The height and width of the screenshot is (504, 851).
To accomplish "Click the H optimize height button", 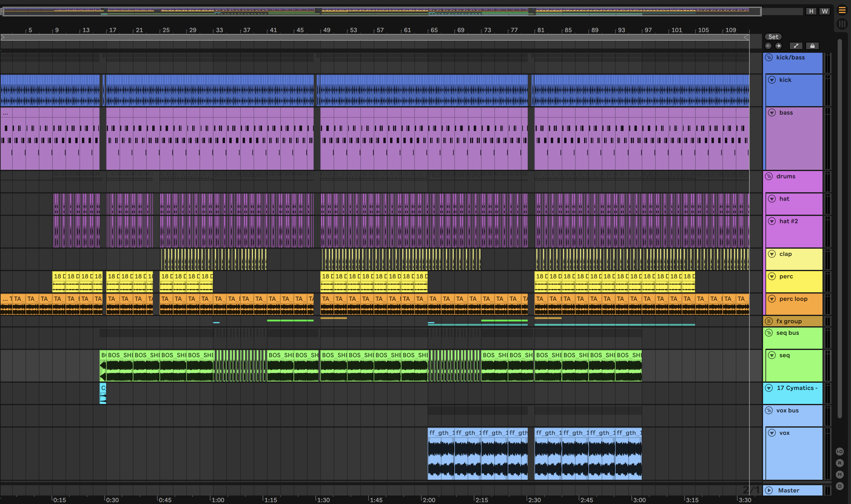I will click(811, 11).
